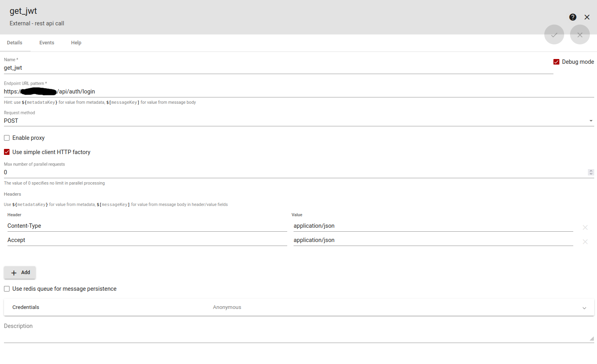Cancel edits with the circular X icon

[x=580, y=34]
